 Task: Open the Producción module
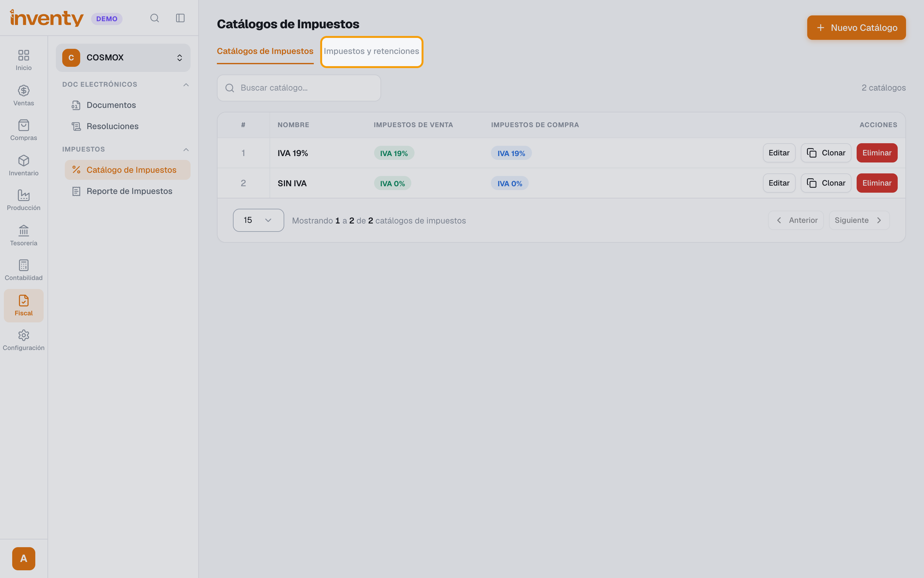pyautogui.click(x=24, y=200)
